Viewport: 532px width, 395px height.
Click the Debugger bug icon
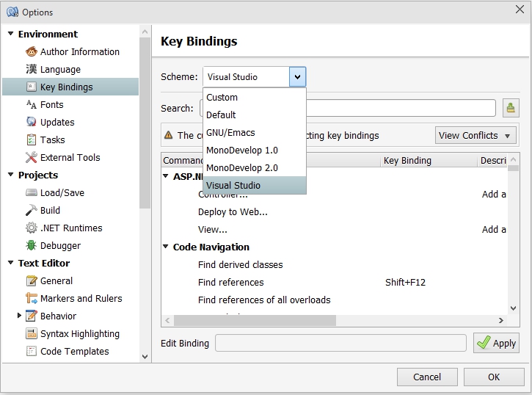[32, 245]
